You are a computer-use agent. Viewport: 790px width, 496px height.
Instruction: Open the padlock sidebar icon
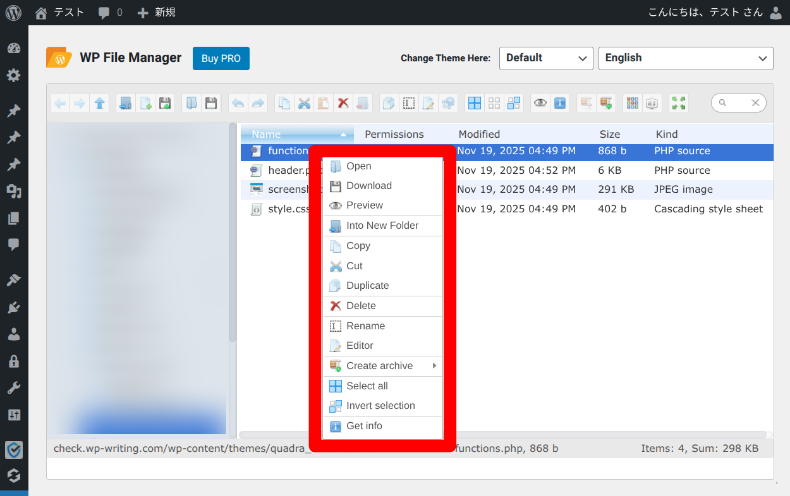tap(14, 361)
